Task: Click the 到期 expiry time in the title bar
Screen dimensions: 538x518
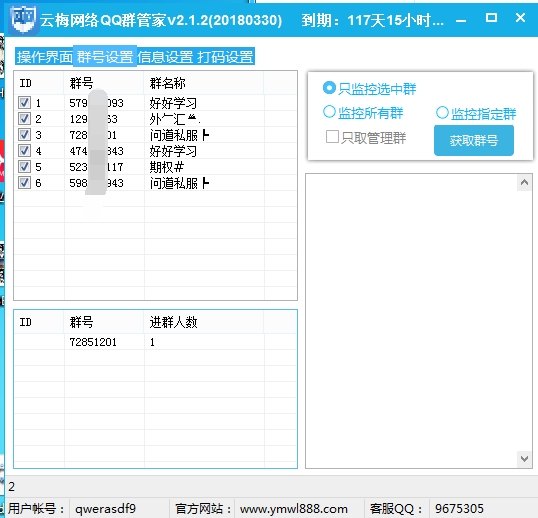Action: [373, 20]
